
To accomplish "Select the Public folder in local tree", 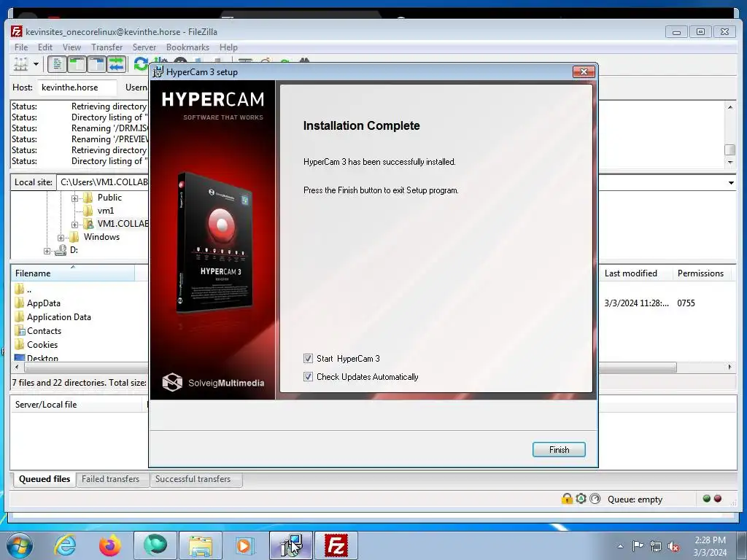I will tap(109, 197).
